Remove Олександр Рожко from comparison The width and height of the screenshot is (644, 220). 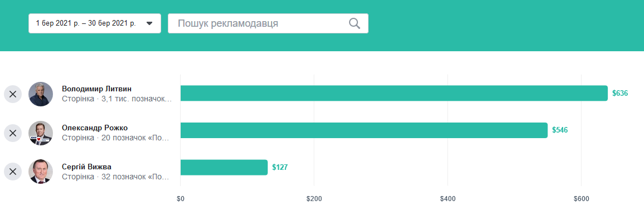(13, 133)
